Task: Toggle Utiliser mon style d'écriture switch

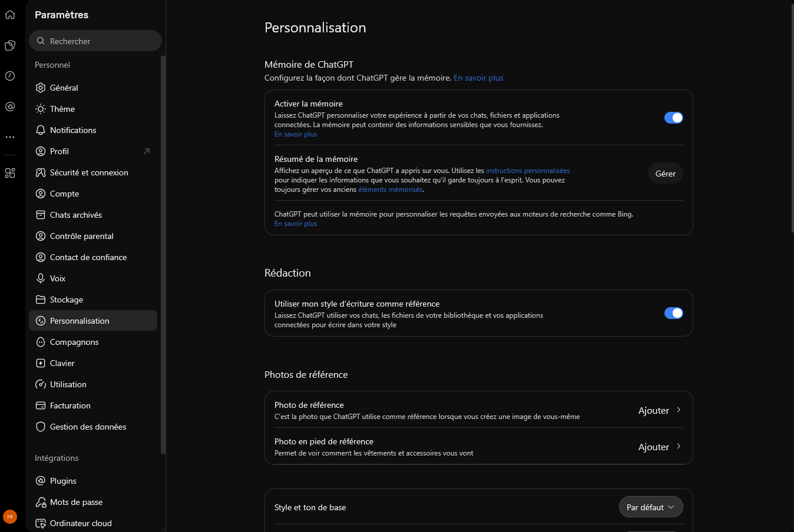Action: pyautogui.click(x=674, y=313)
